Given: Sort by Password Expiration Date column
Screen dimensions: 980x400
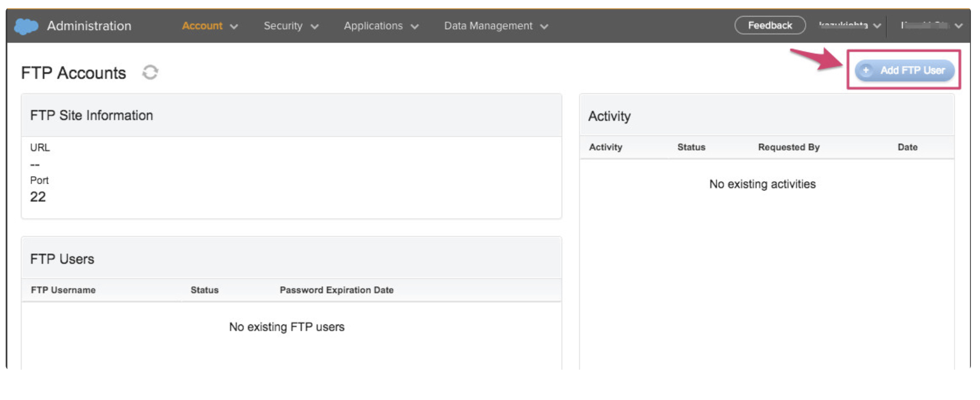Looking at the screenshot, I should (336, 290).
